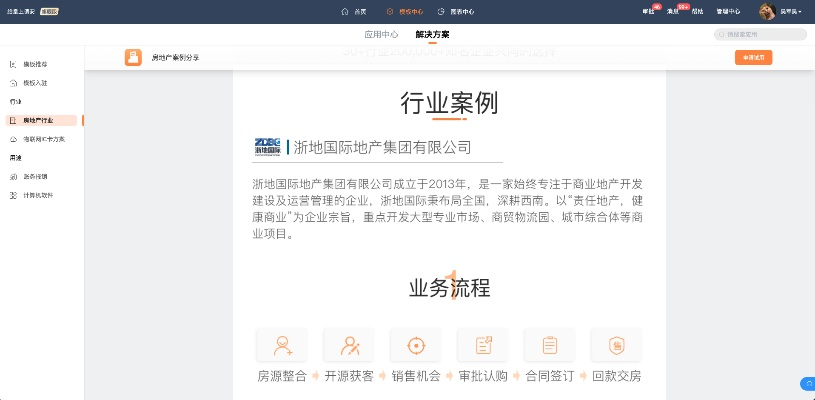Screen dimensions: 815x400
Task: Click the user avatar picture
Action: (768, 11)
